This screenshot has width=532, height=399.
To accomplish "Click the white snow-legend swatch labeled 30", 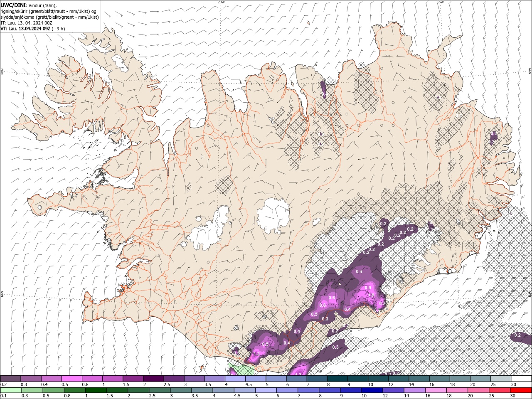I will [521, 379].
